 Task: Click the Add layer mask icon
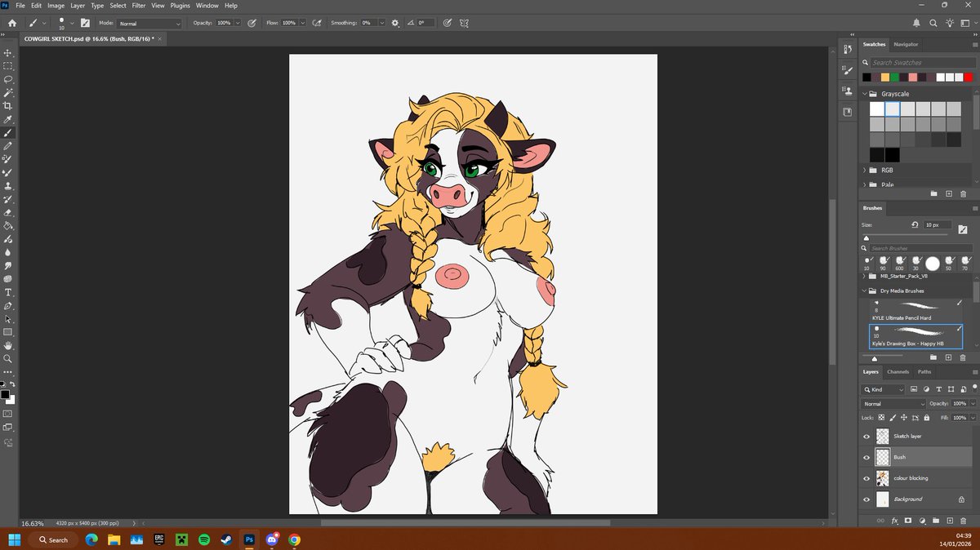pyautogui.click(x=907, y=521)
